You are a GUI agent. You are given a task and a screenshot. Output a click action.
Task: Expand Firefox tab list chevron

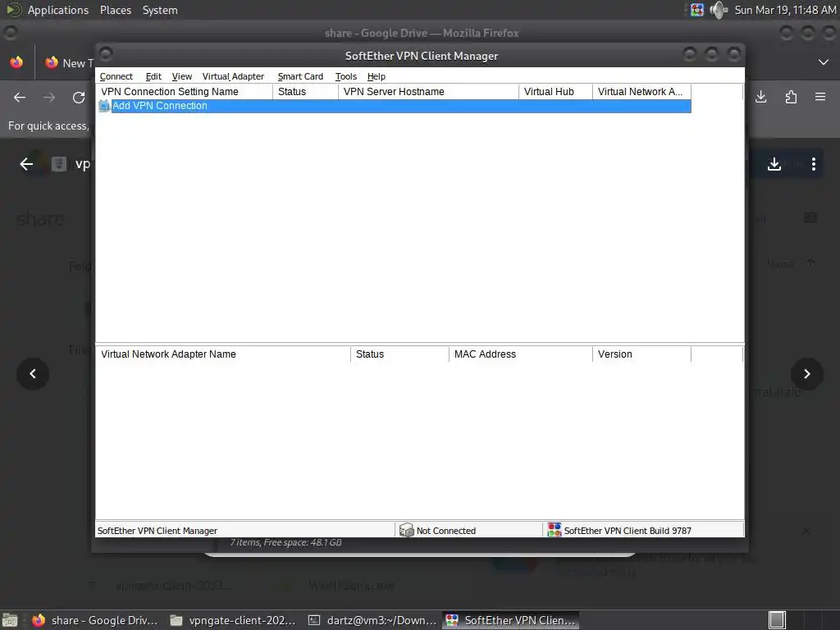pyautogui.click(x=824, y=62)
